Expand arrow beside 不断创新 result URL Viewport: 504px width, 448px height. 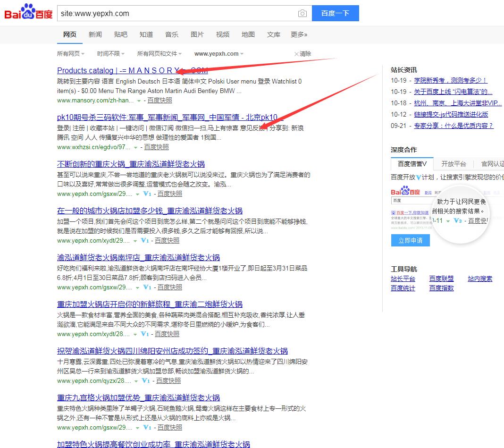138,194
